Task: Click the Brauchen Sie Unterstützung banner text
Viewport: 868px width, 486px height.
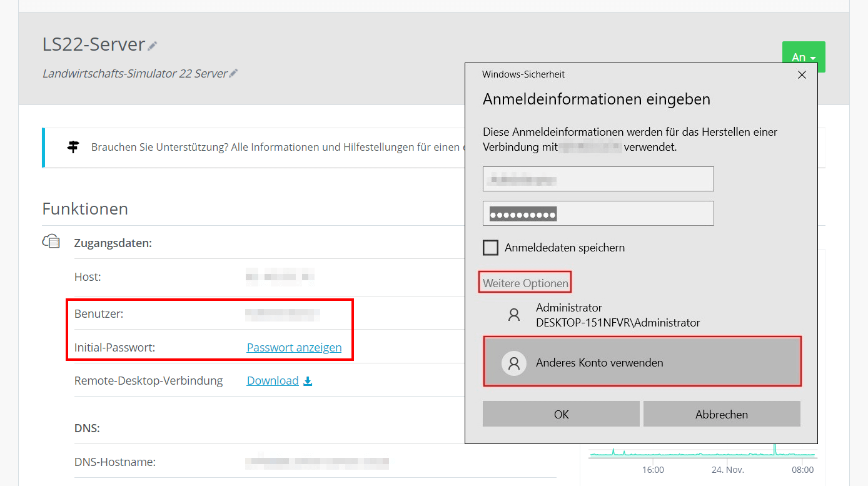Action: [278, 147]
